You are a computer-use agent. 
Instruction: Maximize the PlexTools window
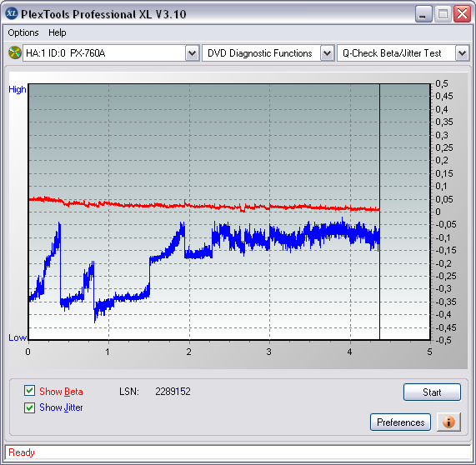point(443,14)
